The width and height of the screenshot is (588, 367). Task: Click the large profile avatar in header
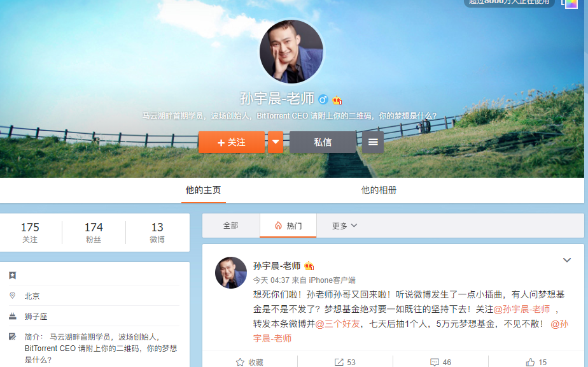point(291,52)
